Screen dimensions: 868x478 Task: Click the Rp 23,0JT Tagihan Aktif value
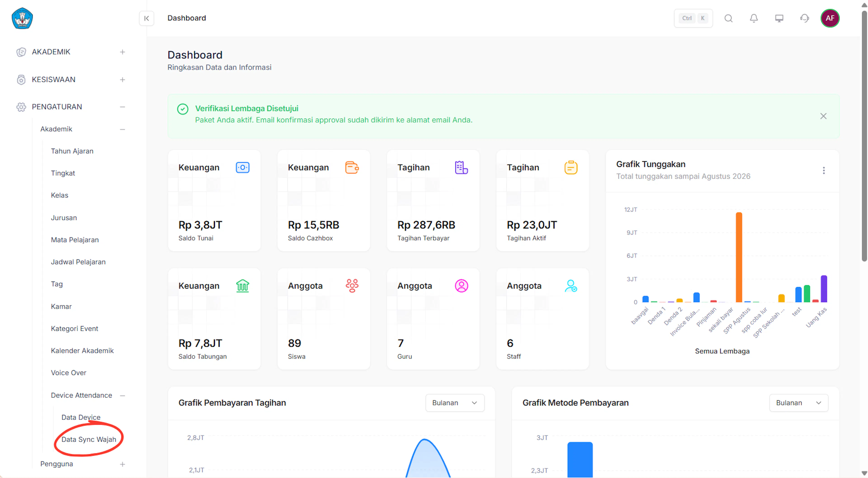pyautogui.click(x=532, y=225)
